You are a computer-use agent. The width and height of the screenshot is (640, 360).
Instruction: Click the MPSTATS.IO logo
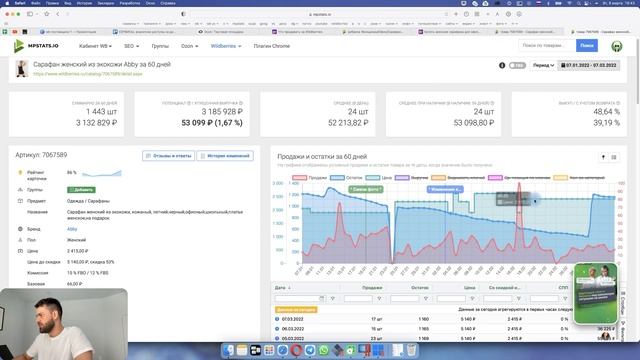[36, 46]
